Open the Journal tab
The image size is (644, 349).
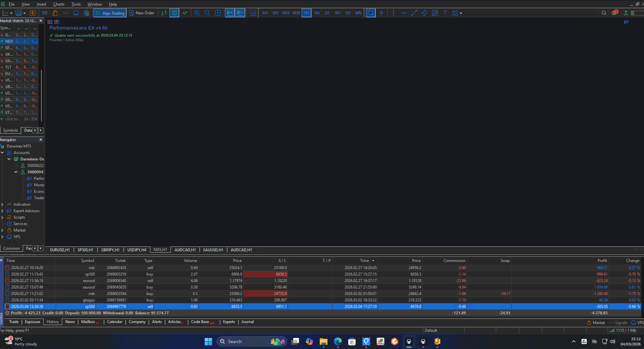tap(247, 322)
